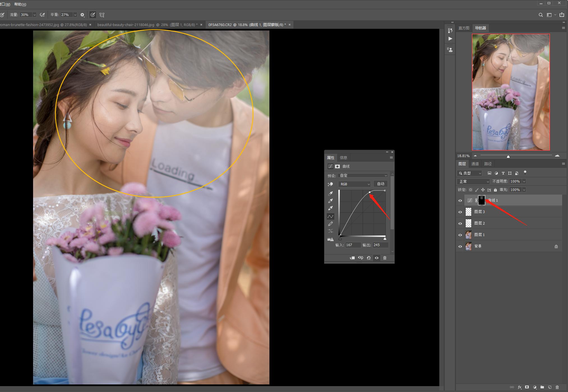Select the white point eyedropper in Curves
This screenshot has width=568, height=392.
click(331, 208)
